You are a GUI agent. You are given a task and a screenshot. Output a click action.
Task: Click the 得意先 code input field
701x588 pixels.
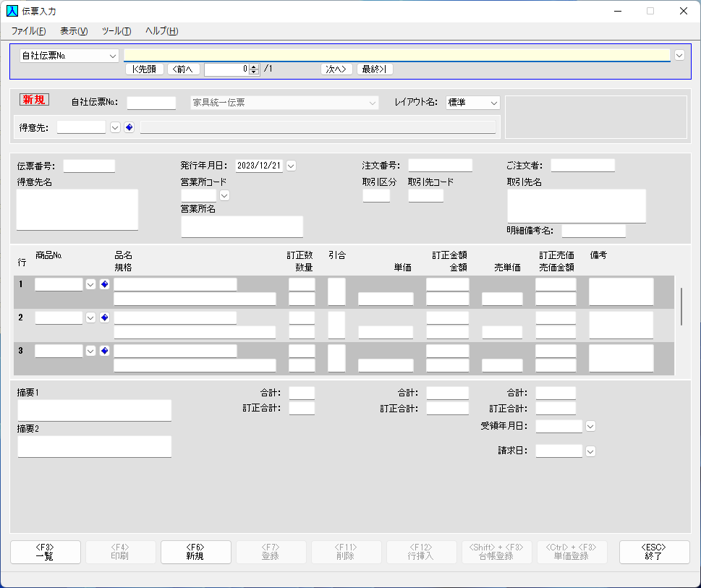coord(81,127)
